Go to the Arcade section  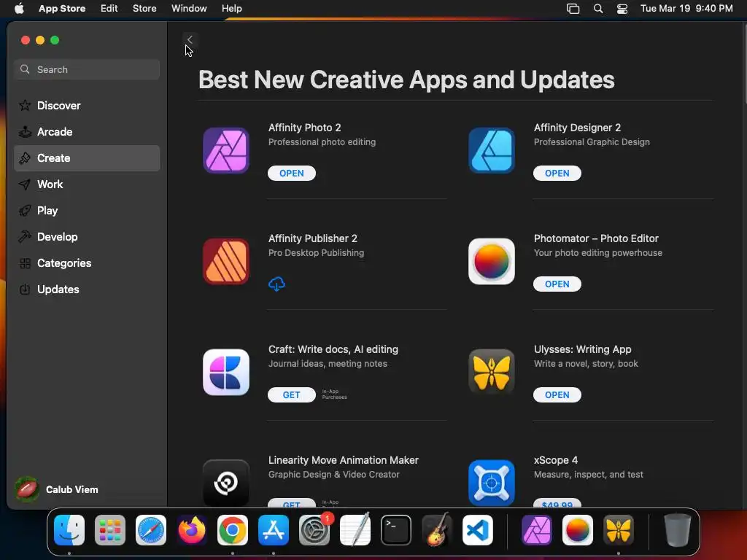pos(87,132)
